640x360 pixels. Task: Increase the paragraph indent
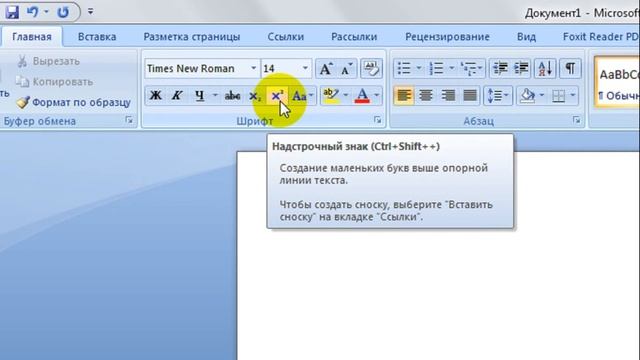521,69
